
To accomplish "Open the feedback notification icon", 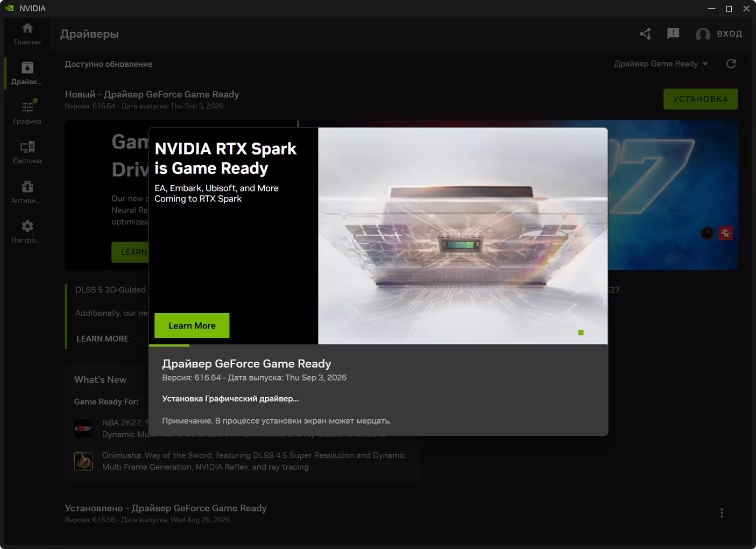I will [673, 34].
